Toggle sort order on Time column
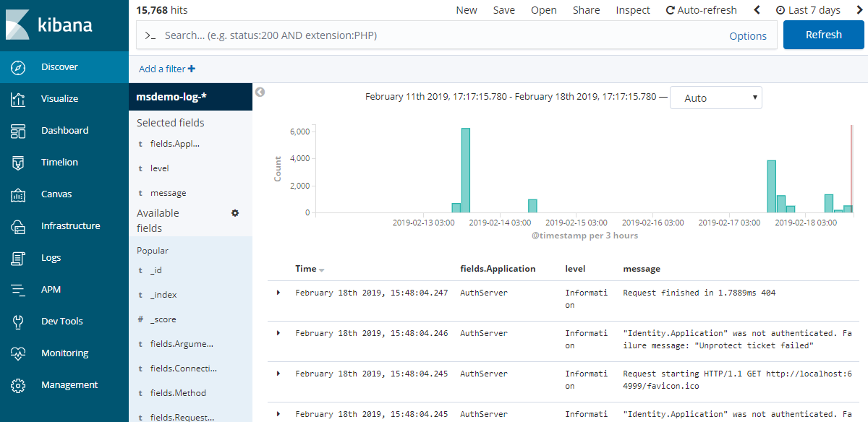868x422 pixels. 310,268
